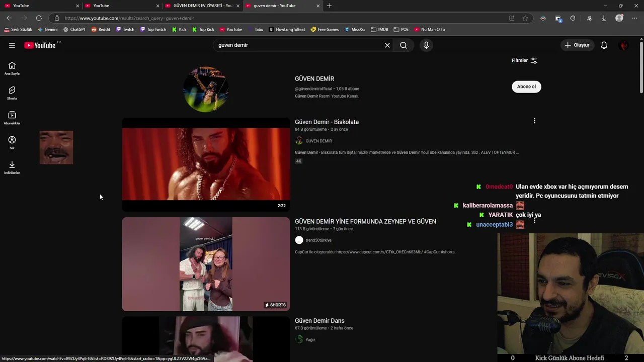Reload the page with refresh icon
The width and height of the screenshot is (644, 362).
pos(39,18)
